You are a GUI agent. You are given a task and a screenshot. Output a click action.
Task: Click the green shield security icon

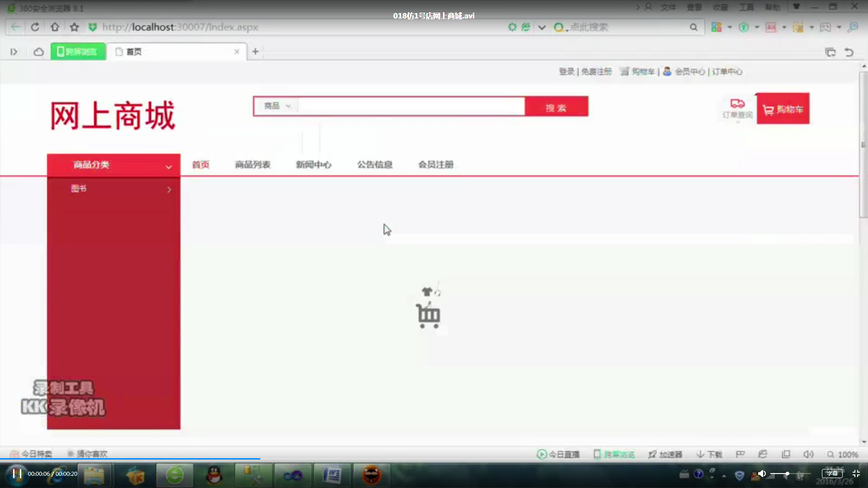click(93, 27)
